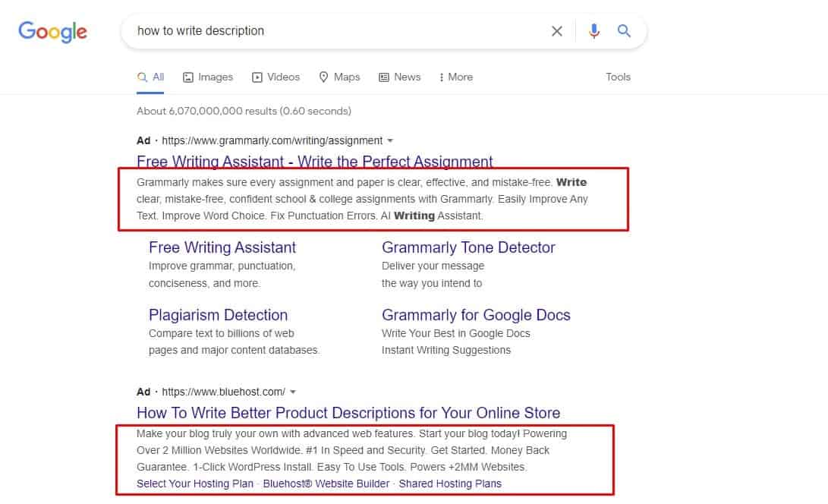
Task: Click the Google logo
Action: click(x=53, y=32)
